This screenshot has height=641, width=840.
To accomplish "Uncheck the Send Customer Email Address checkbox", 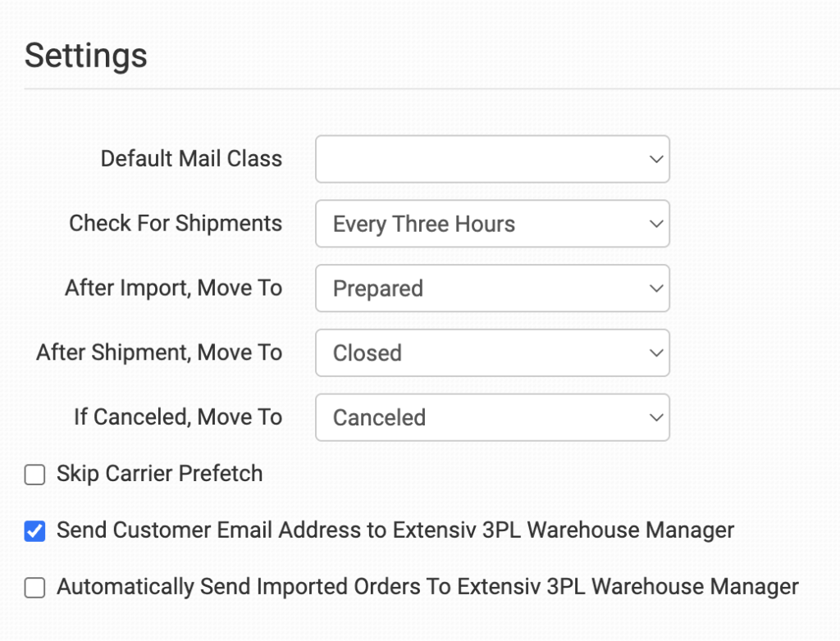I will 34,532.
